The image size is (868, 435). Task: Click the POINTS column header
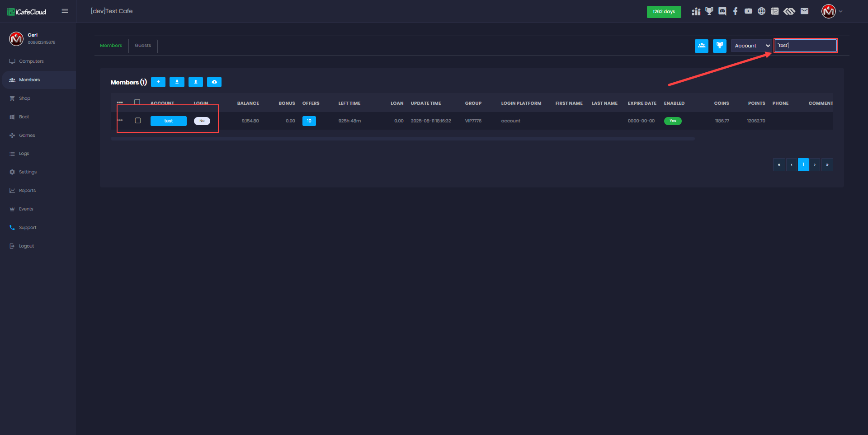[757, 103]
